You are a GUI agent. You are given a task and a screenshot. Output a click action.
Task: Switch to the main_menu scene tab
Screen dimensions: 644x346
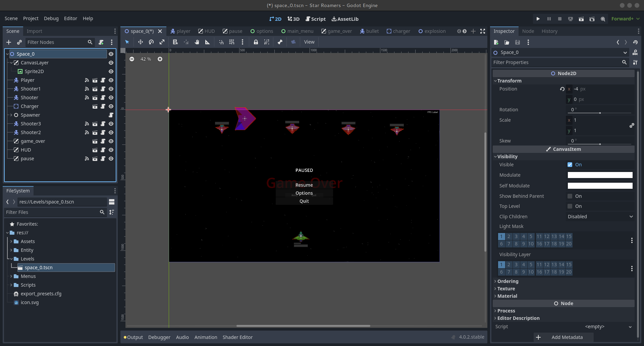point(297,31)
